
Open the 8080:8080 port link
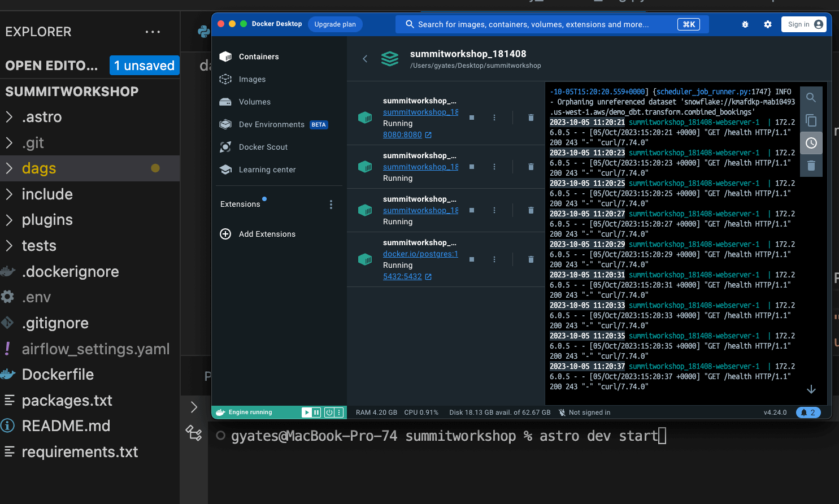[402, 134]
